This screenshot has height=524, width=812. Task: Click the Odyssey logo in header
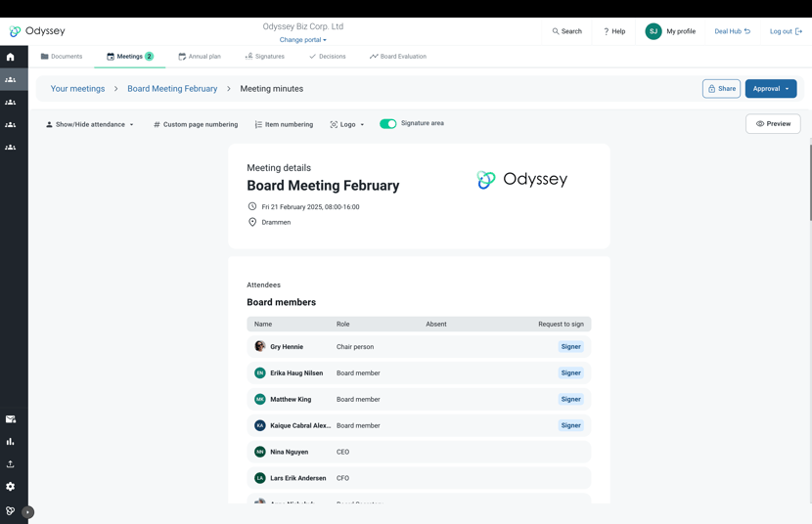[37, 31]
